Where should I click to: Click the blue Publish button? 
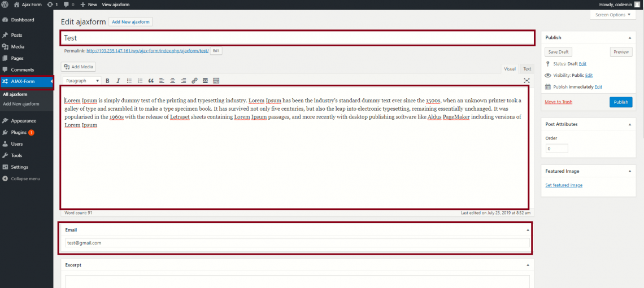pyautogui.click(x=620, y=102)
